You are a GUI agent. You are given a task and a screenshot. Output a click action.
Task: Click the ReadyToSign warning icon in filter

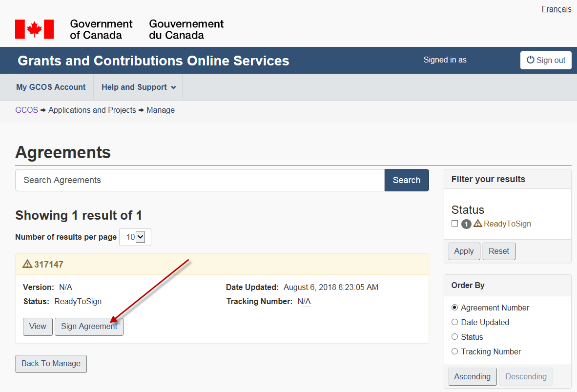477,224
